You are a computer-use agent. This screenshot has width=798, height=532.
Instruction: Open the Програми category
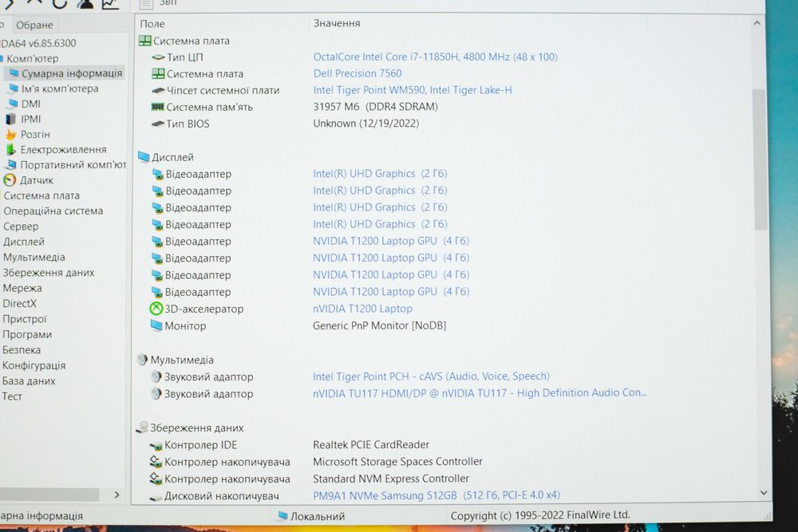(x=27, y=335)
